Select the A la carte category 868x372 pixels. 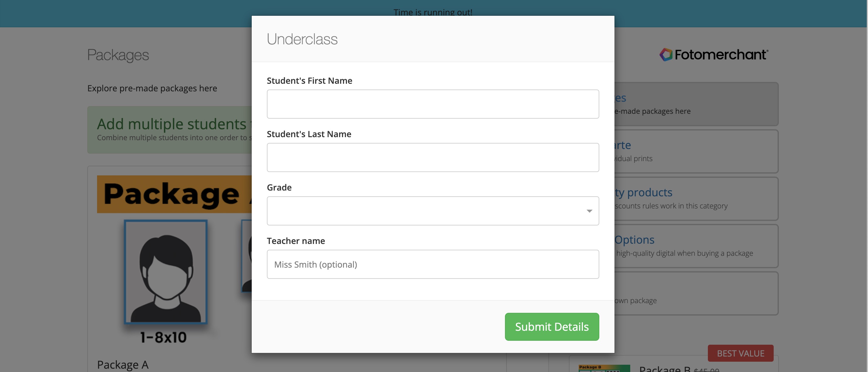[x=696, y=151]
